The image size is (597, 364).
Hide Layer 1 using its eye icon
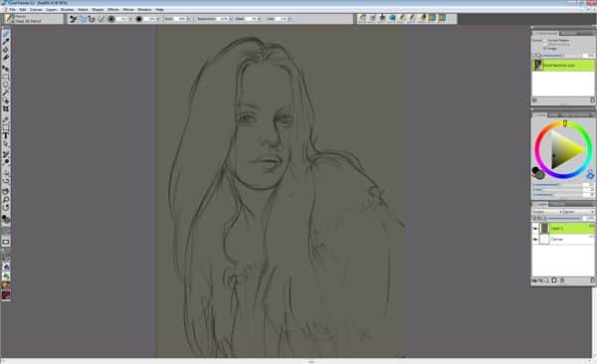point(535,228)
